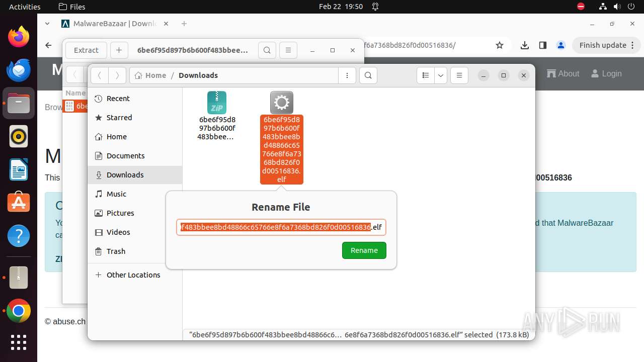Select the MalwareBazaar browser tab
The image size is (644, 362).
115,24
